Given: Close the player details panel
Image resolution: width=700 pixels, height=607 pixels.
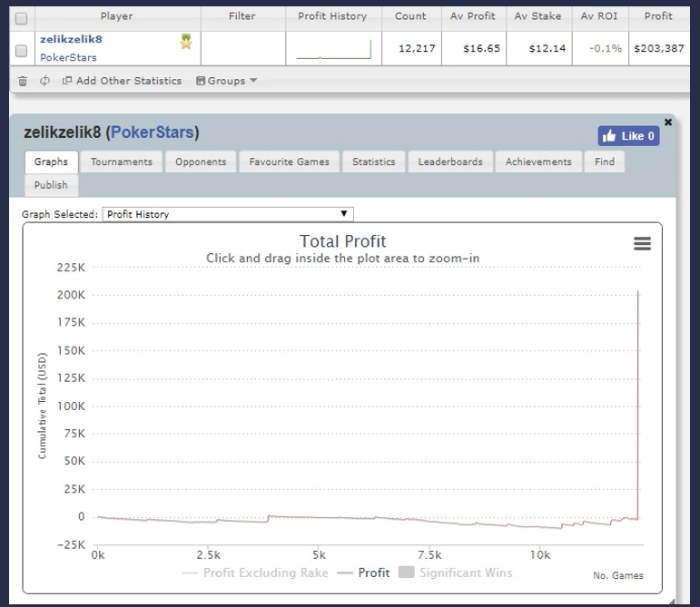Looking at the screenshot, I should (668, 122).
